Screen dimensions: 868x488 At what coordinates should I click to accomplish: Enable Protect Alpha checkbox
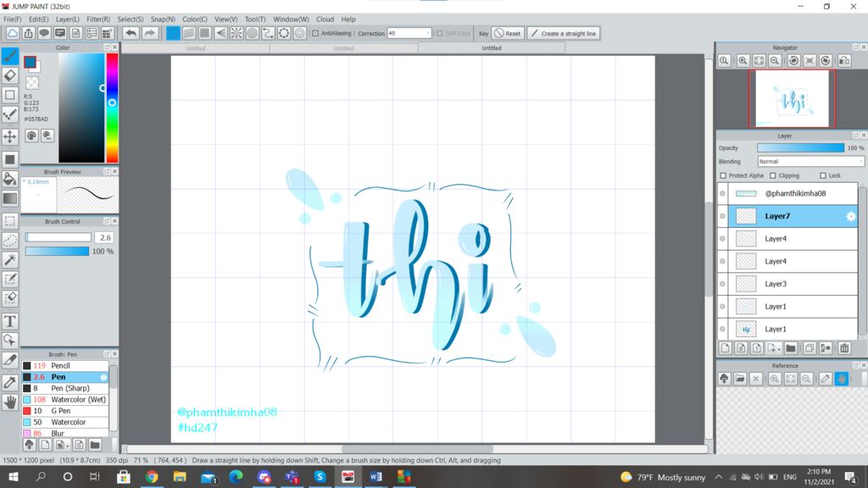pyautogui.click(x=723, y=175)
